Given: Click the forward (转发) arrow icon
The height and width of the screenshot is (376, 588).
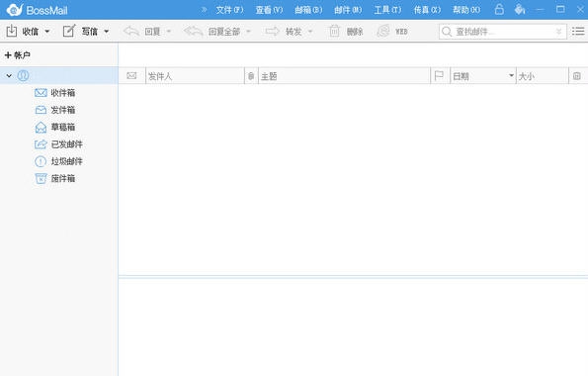Looking at the screenshot, I should click(x=272, y=32).
